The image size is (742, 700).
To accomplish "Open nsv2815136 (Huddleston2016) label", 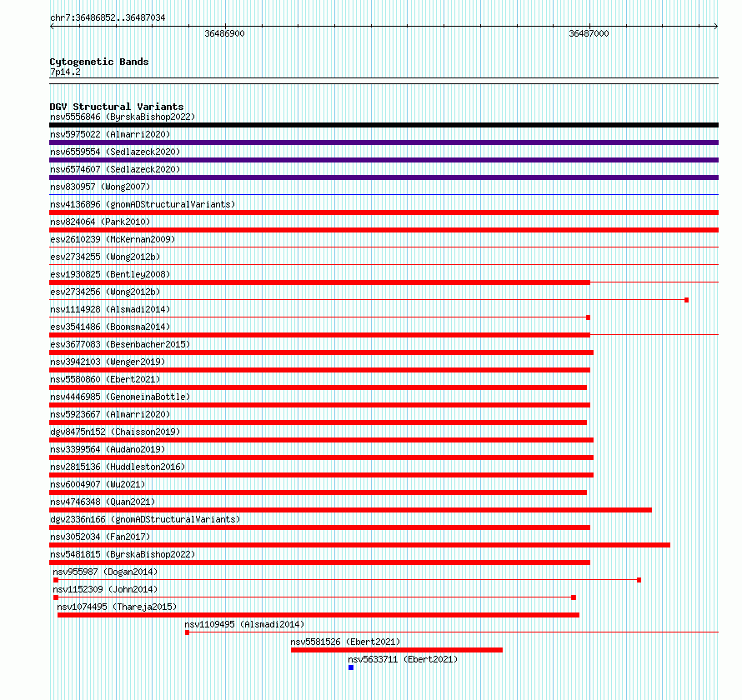I will [x=118, y=467].
